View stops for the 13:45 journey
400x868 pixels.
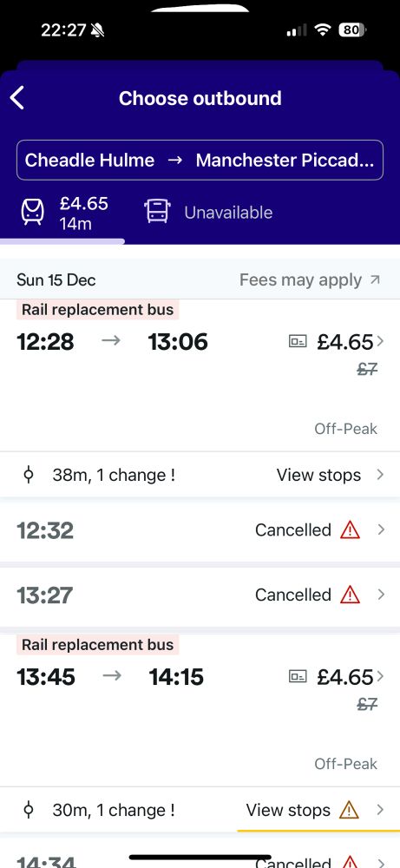tap(288, 811)
